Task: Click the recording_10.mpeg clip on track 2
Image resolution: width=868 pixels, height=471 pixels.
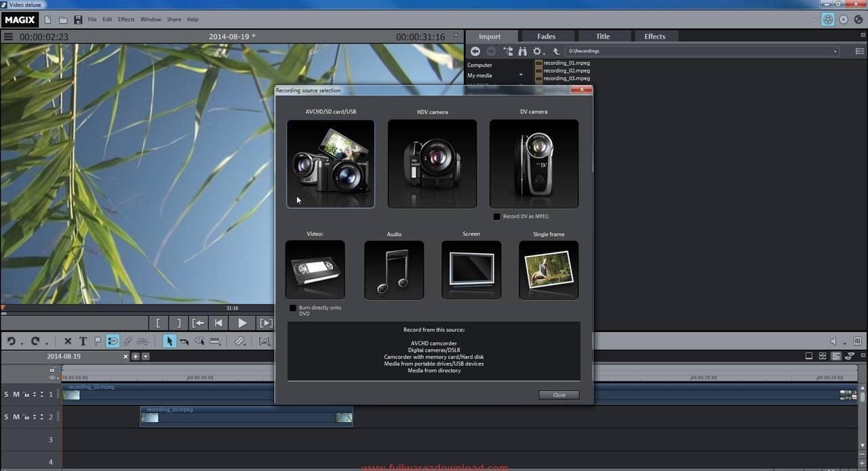Action: 246,417
